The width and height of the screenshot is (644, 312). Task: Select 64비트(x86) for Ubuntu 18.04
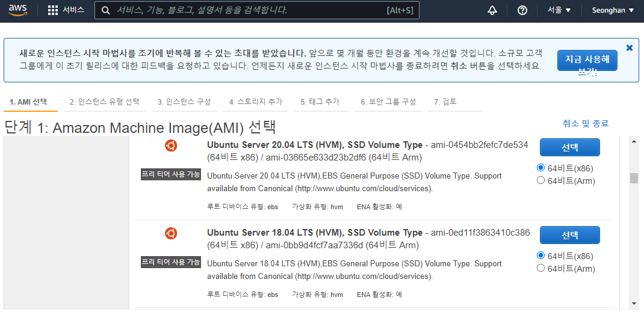540,255
